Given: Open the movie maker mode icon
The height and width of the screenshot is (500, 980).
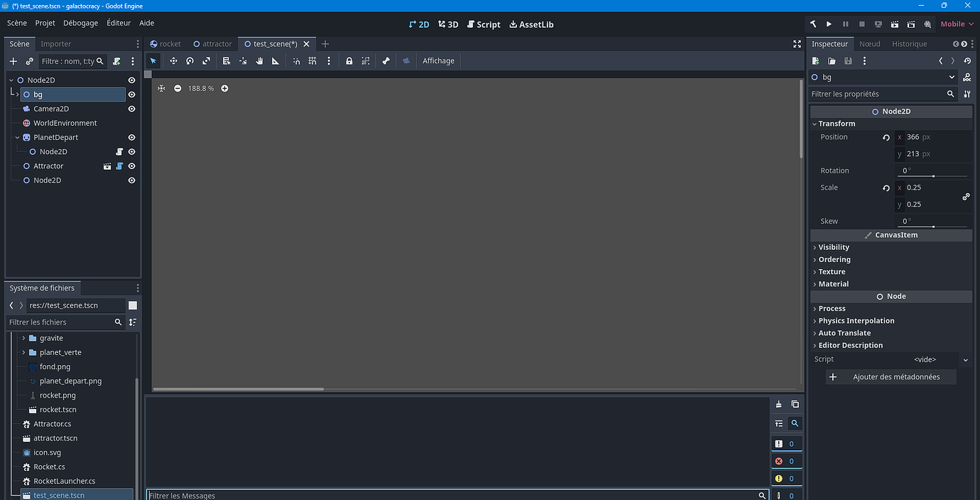Looking at the screenshot, I should pos(927,24).
